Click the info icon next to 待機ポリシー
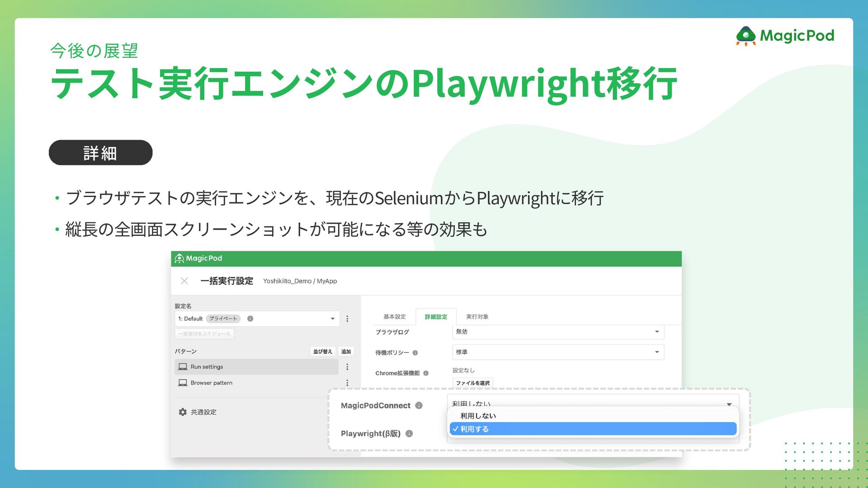Image resolution: width=868 pixels, height=488 pixels. 415,353
